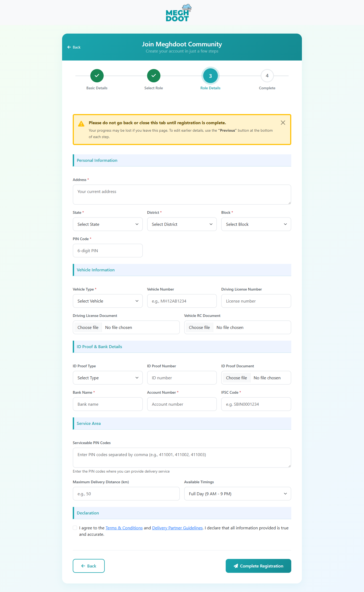This screenshot has height=592, width=364.
Task: Click the ID Proof & Bank Details header
Action: (182, 347)
